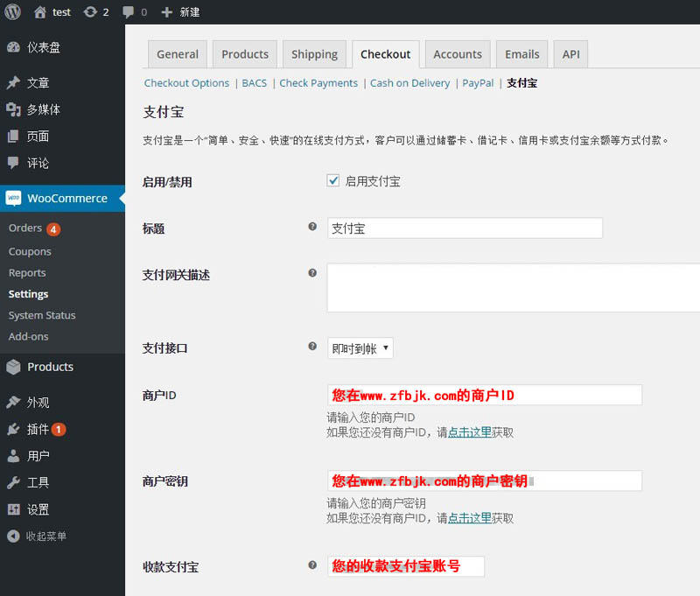Click the plugin update badge 1
700x596 pixels.
click(59, 430)
